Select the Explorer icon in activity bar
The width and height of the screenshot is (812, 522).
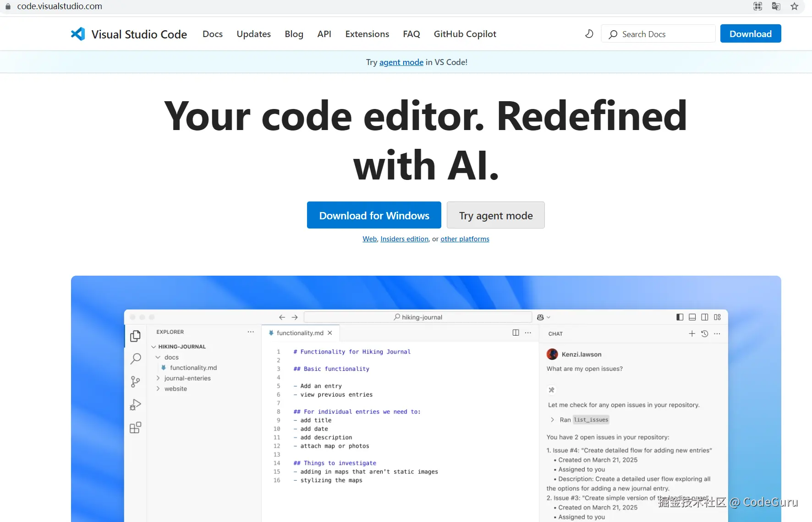(135, 336)
